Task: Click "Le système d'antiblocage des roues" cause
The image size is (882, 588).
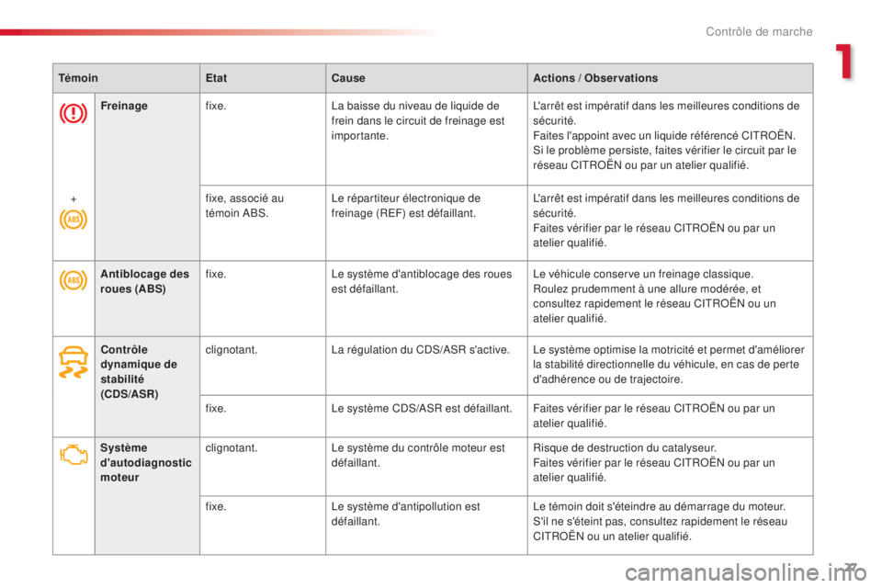Action: (x=422, y=281)
